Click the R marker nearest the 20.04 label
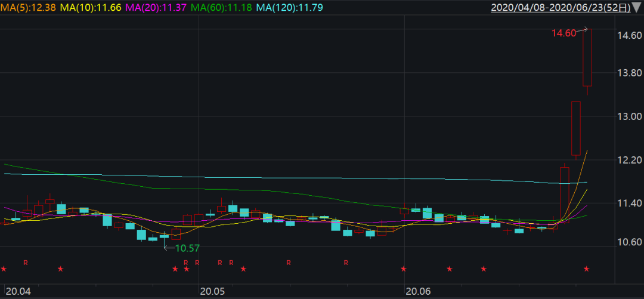 click(x=26, y=263)
